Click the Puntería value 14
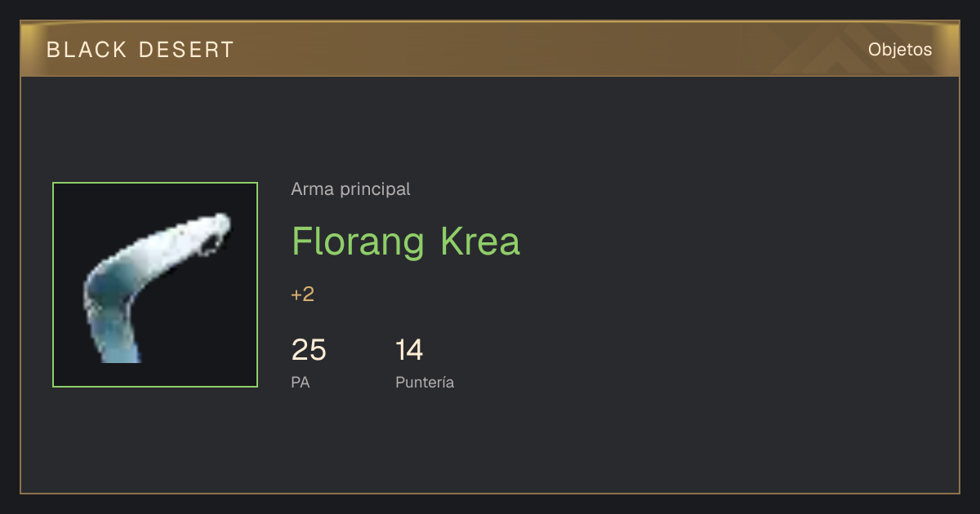Screen dimensions: 980x514 (x=409, y=350)
